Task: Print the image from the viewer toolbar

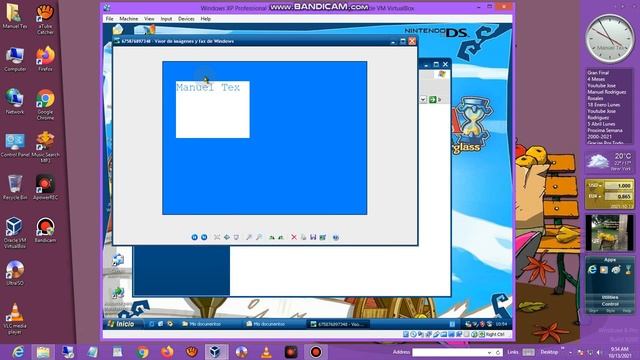Action: click(x=303, y=237)
